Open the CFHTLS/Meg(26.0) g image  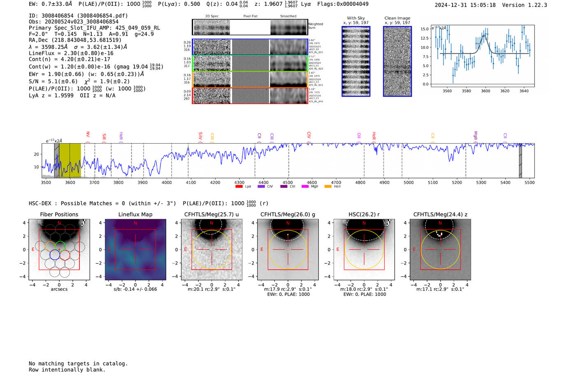click(x=288, y=250)
